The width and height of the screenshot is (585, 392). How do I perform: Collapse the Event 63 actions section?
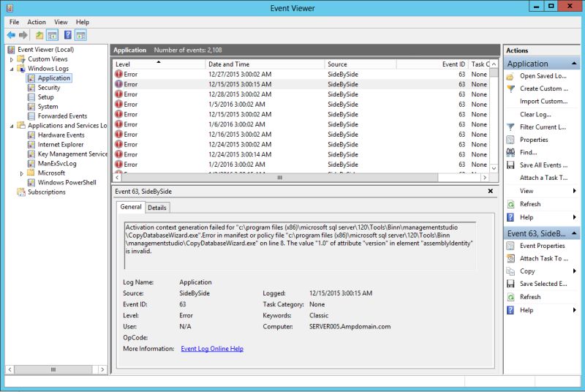tap(574, 233)
